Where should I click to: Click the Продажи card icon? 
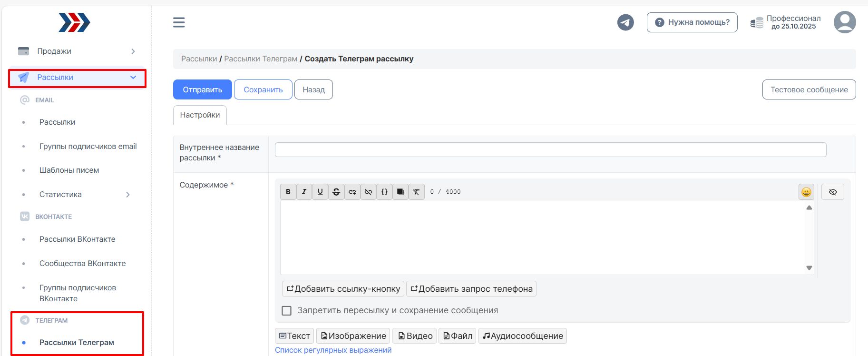click(x=23, y=51)
